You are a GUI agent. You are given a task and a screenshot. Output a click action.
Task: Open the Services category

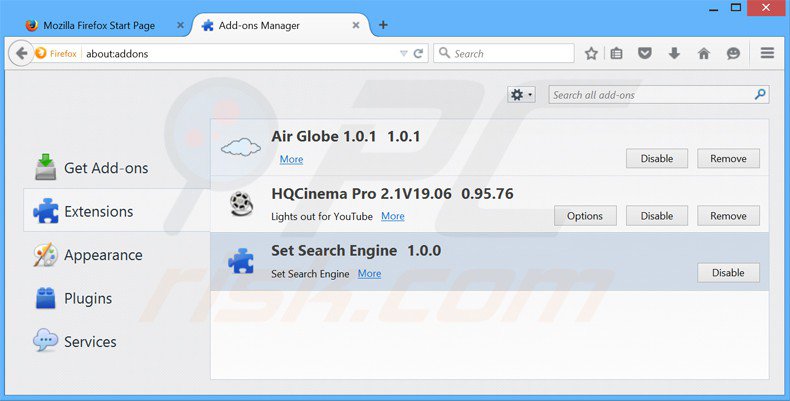(117, 342)
